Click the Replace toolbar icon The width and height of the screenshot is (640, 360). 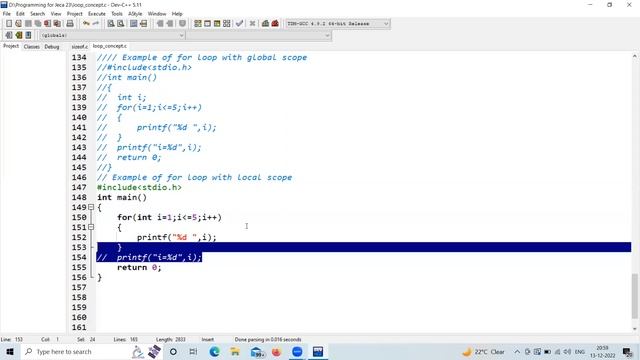pyautogui.click(x=120, y=24)
